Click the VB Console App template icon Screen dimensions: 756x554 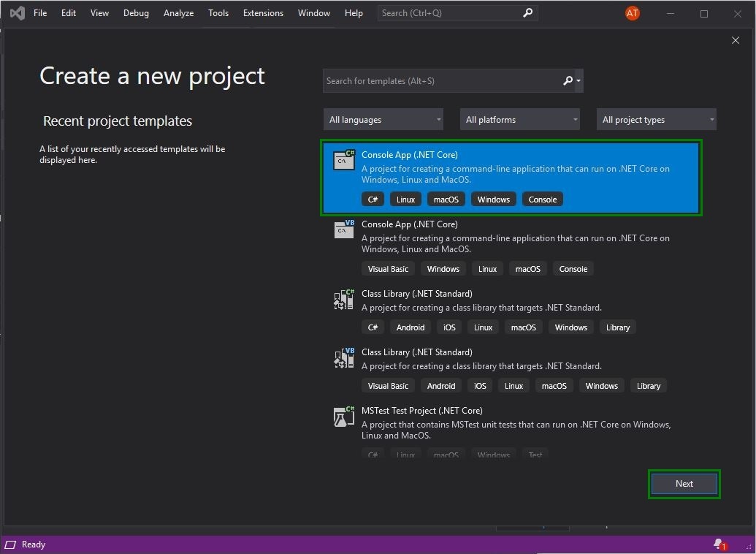coord(344,229)
